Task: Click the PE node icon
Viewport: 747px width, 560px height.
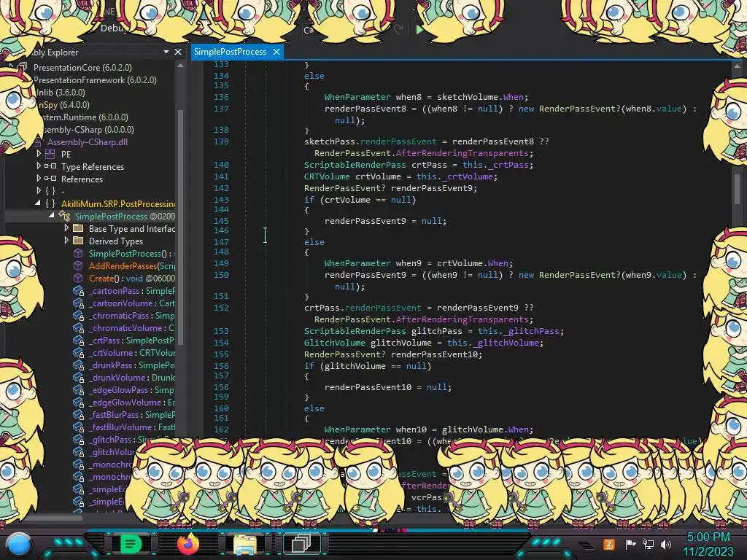Action: [50, 154]
